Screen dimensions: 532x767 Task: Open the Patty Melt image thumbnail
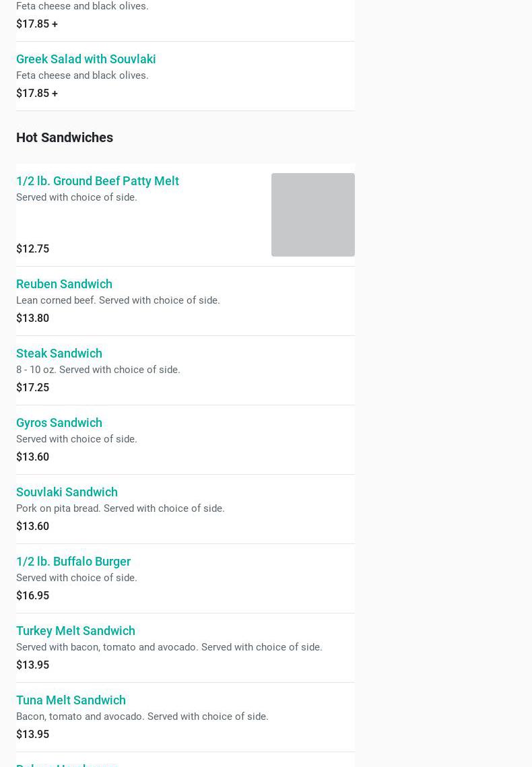point(312,215)
